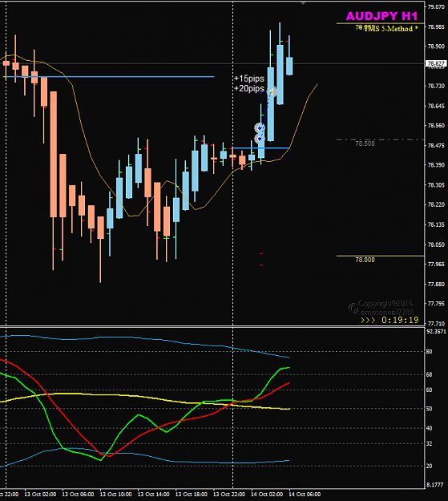Click indicator level 40 label
This screenshot has height=501, width=448.
tap(429, 428)
